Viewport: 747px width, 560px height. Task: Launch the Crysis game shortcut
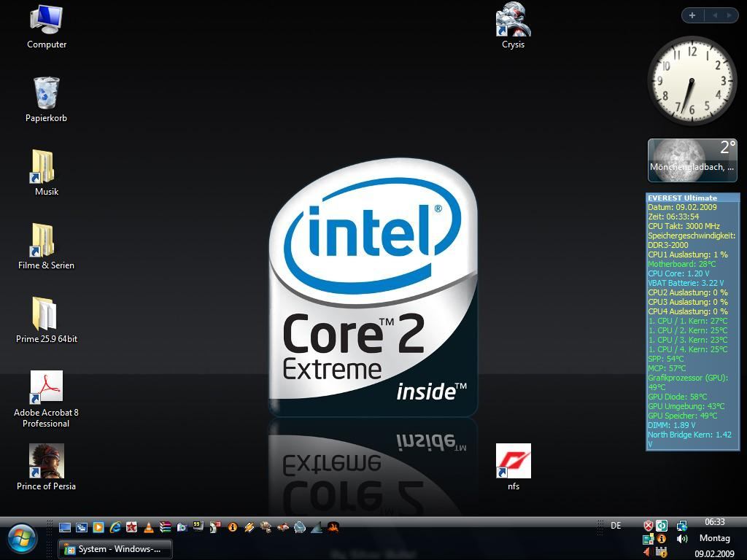pos(513,26)
